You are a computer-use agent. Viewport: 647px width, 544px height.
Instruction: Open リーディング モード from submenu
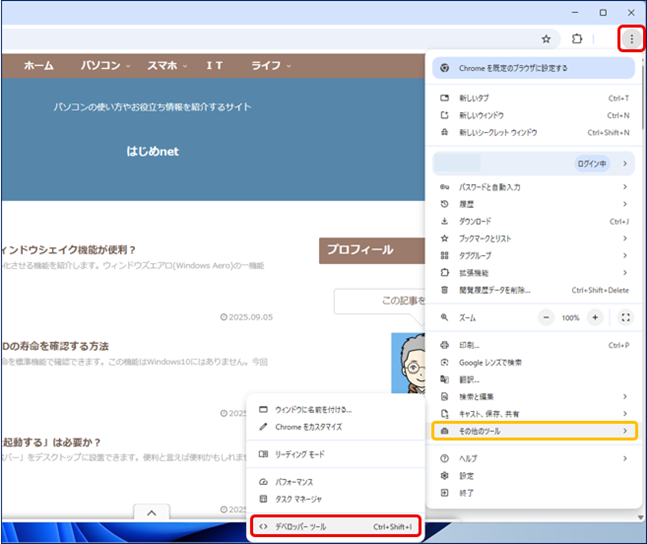pyautogui.click(x=336, y=454)
